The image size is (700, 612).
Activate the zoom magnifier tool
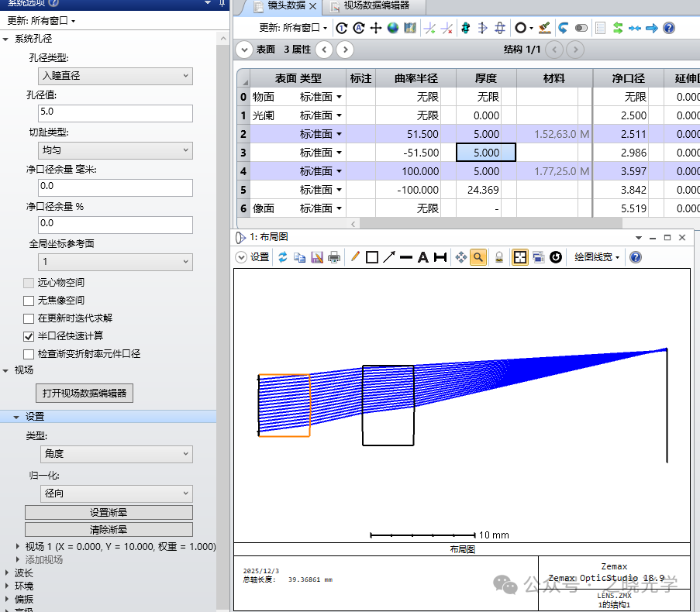[478, 257]
